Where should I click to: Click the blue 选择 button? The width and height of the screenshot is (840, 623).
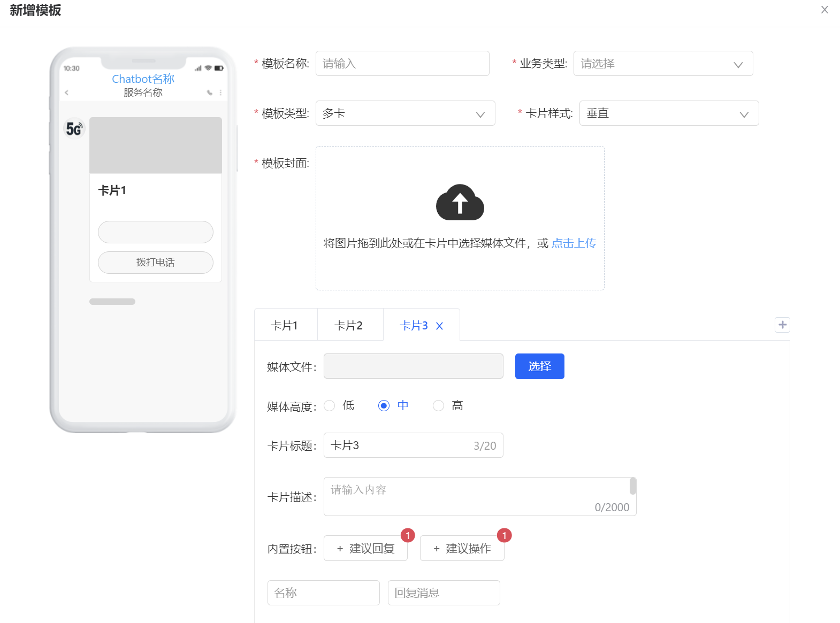(539, 366)
